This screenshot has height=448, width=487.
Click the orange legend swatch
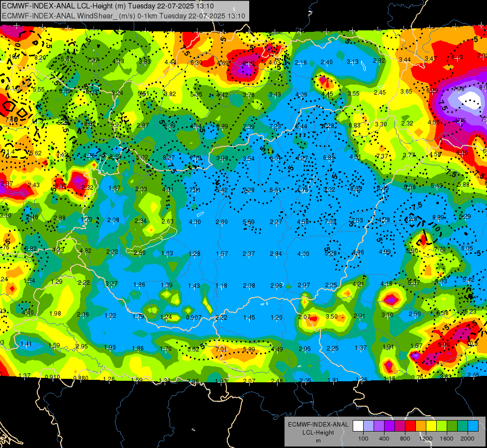point(421,426)
